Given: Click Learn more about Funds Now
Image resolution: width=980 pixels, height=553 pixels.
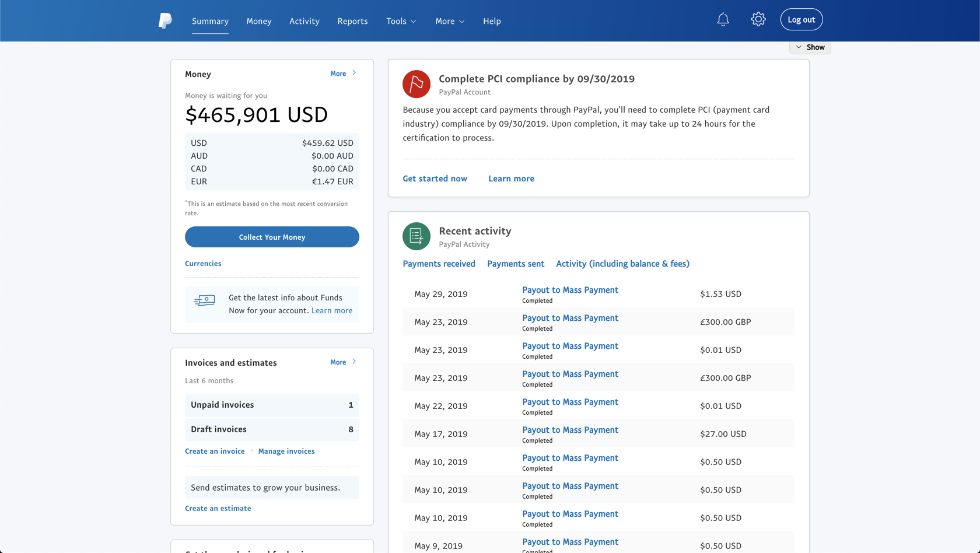Looking at the screenshot, I should pyautogui.click(x=332, y=310).
